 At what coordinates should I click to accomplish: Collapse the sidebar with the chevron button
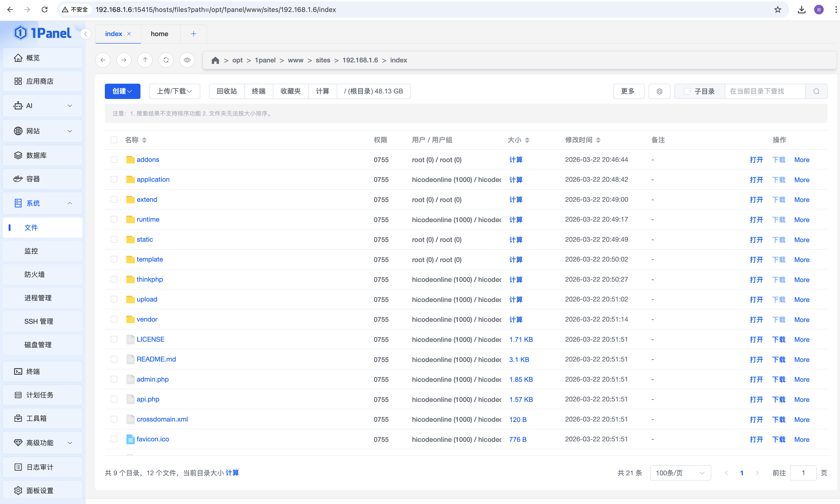(86, 34)
